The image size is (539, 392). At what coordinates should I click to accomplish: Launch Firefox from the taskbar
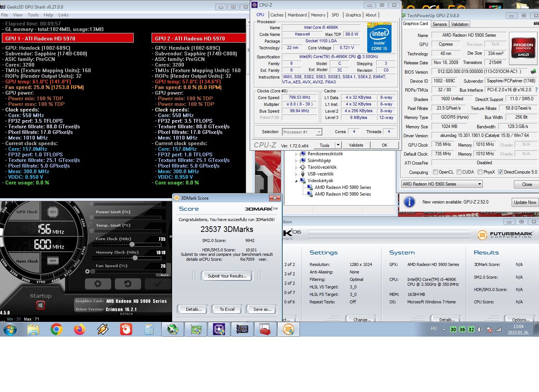pos(80,329)
